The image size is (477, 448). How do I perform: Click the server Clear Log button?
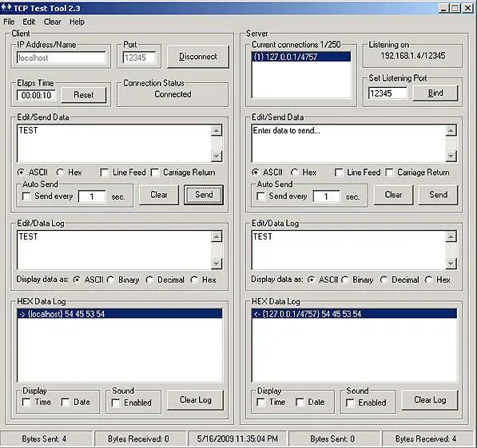430,400
